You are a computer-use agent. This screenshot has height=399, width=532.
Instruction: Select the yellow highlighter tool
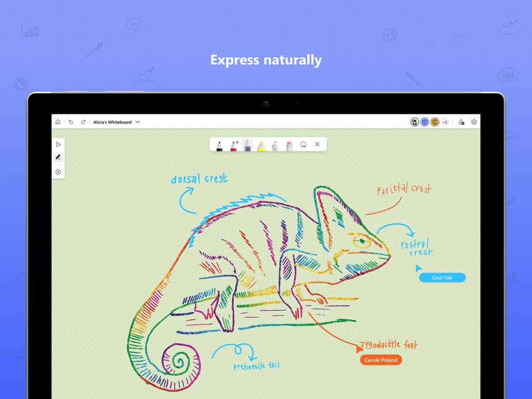261,145
